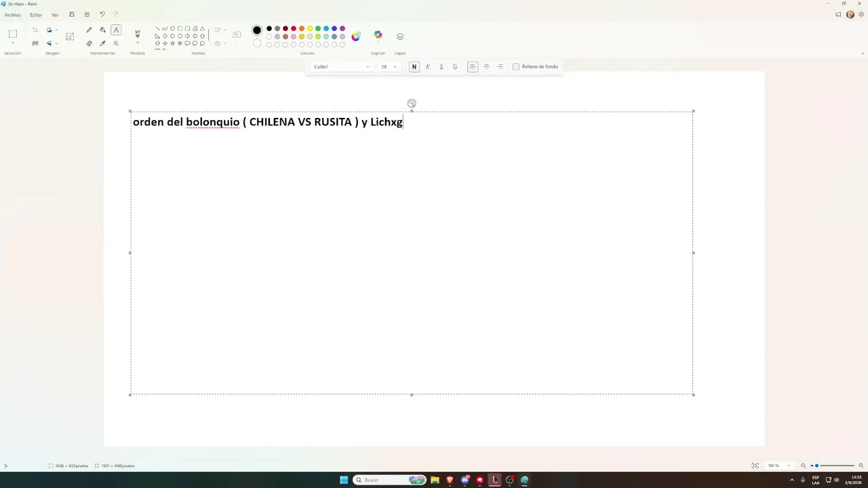Adjust the zoom slider handle
The width and height of the screenshot is (868, 488).
tap(817, 466)
